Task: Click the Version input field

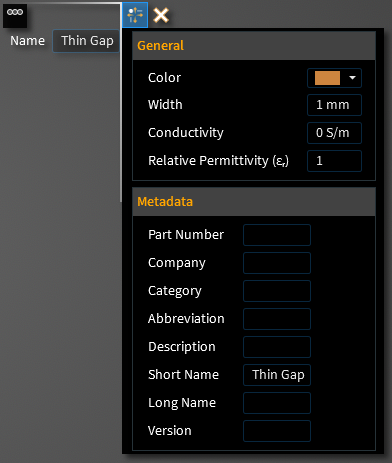Action: pyautogui.click(x=277, y=431)
